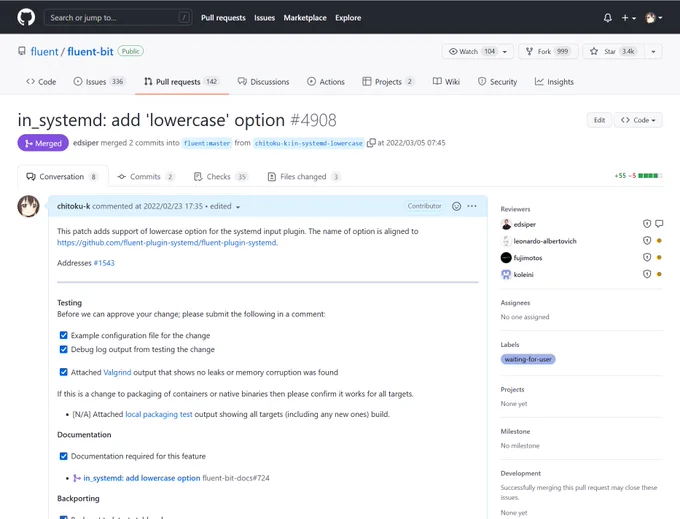Viewport: 680px width, 519px height.
Task: Open the repository Pull requests tab
Action: (182, 82)
